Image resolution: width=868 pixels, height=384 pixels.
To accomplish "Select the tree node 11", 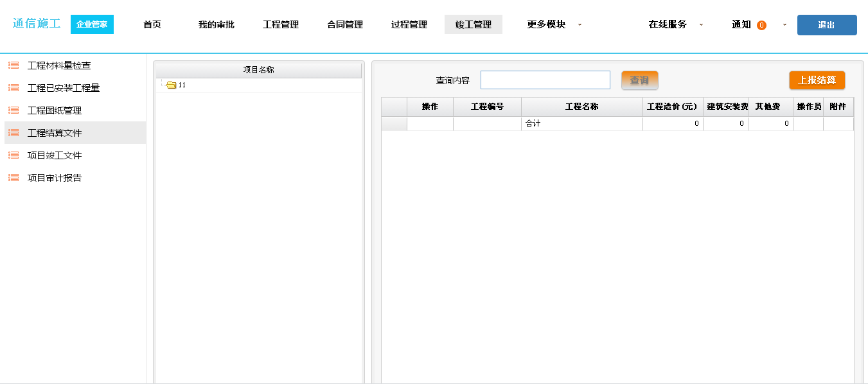I will [182, 85].
